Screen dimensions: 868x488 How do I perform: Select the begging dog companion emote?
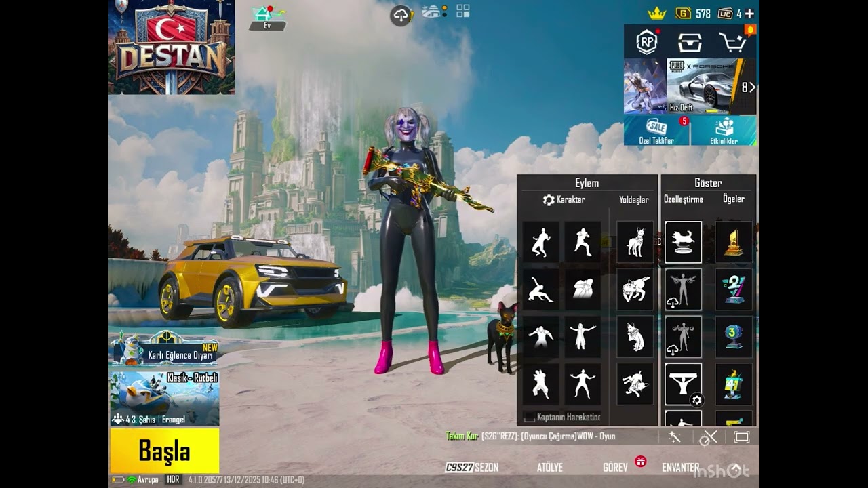tap(635, 337)
